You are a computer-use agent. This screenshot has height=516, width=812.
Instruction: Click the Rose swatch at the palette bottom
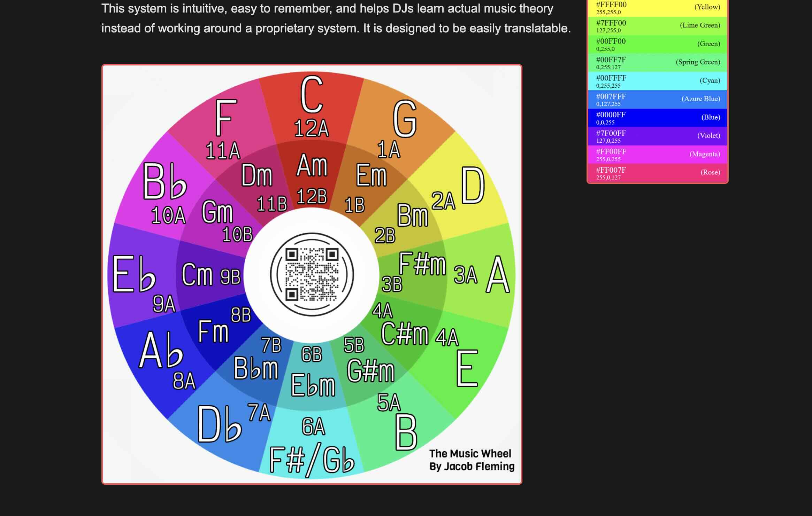[x=657, y=172]
